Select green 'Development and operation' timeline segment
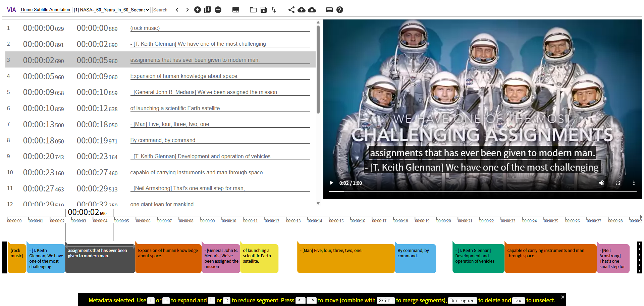This screenshot has width=644, height=306. [x=478, y=258]
